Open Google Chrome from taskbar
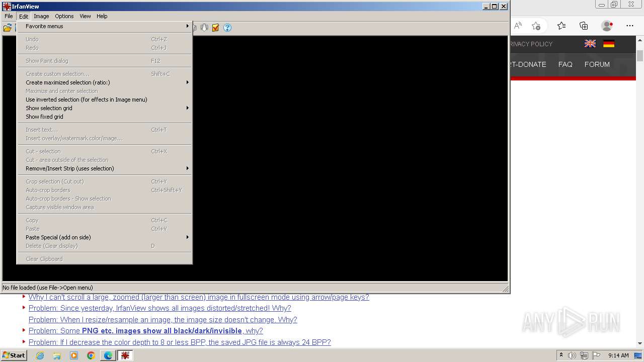The image size is (644, 362). tap(91, 355)
